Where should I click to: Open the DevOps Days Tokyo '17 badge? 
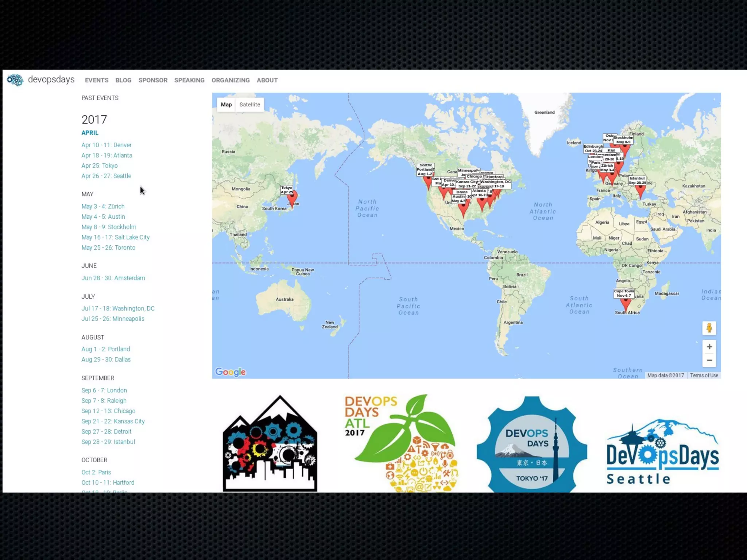click(532, 445)
